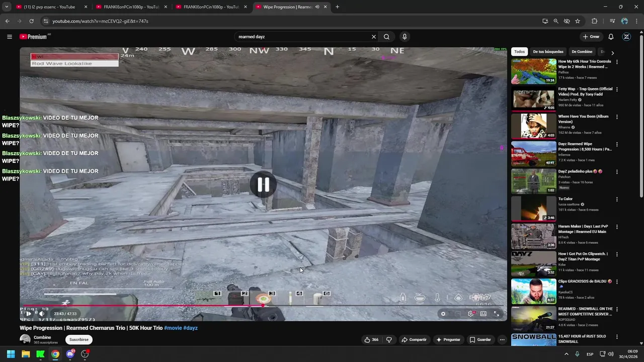Show more filter chips with right chevron
This screenshot has height=362, width=644.
click(612, 52)
